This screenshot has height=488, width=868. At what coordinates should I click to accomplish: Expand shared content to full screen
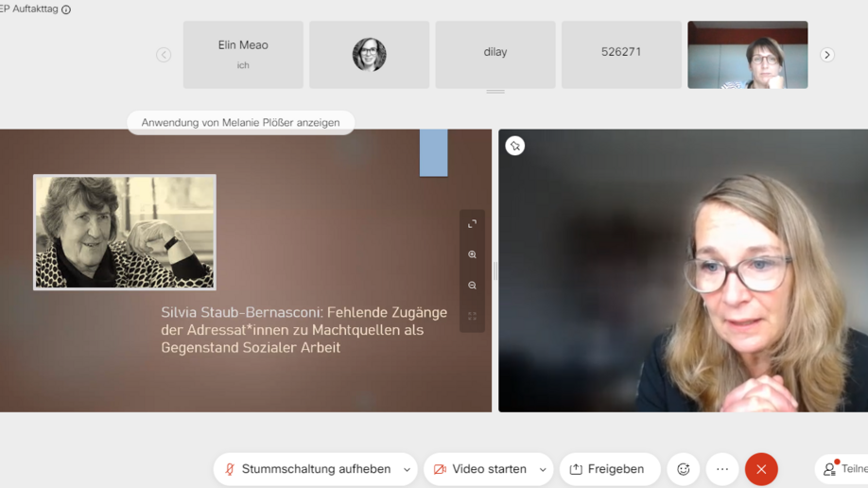tap(472, 224)
